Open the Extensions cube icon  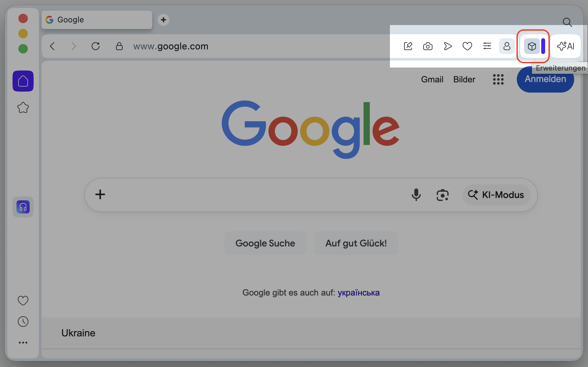pyautogui.click(x=532, y=46)
